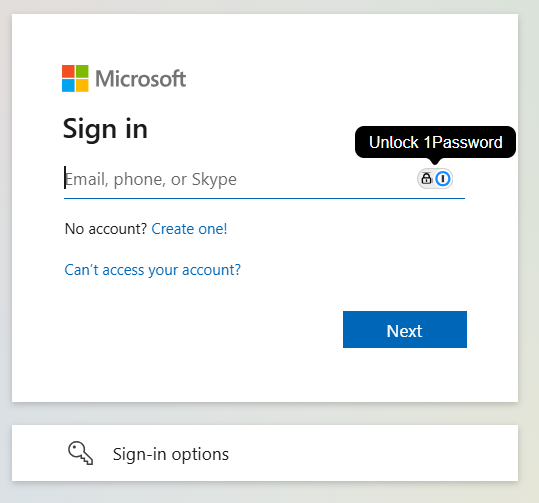The image size is (539, 503).
Task: Open the Create one! link
Action: 189,229
